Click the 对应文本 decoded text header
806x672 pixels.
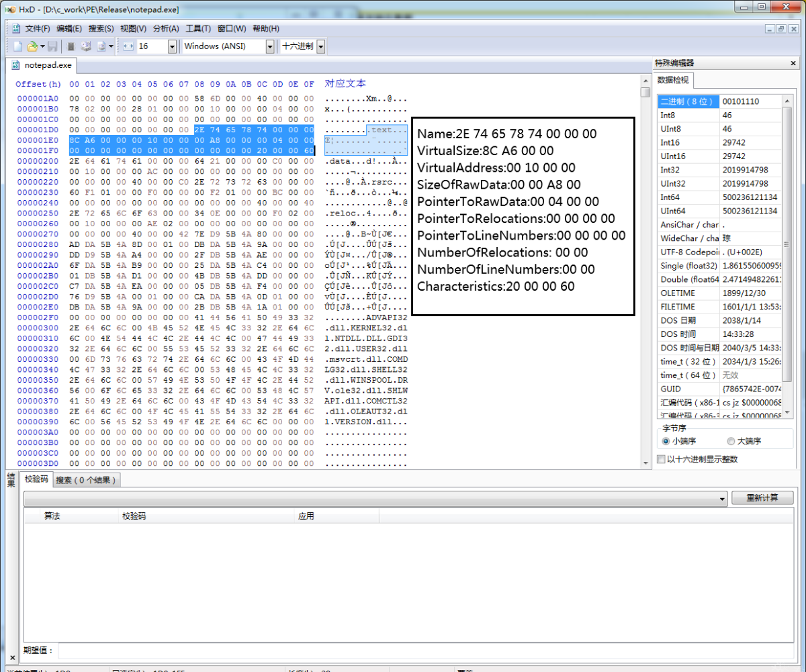345,84
